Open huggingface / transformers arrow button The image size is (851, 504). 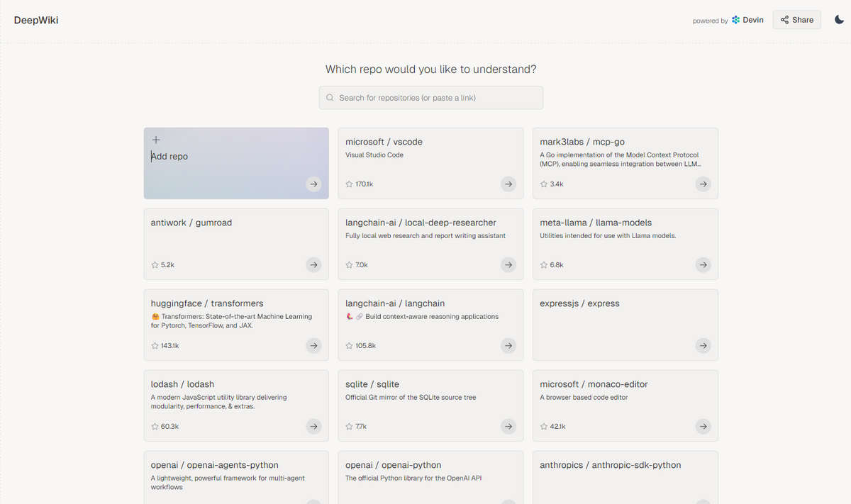(x=314, y=346)
